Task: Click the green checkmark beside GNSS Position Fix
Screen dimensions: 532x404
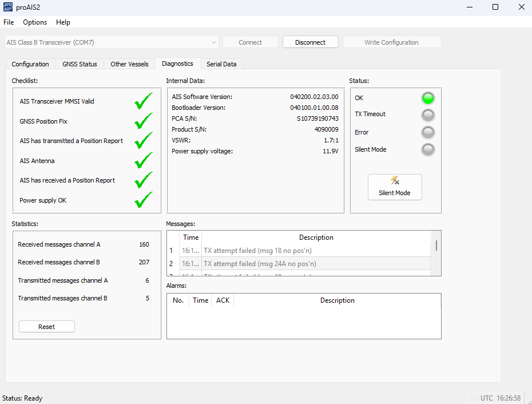Action: [144, 121]
